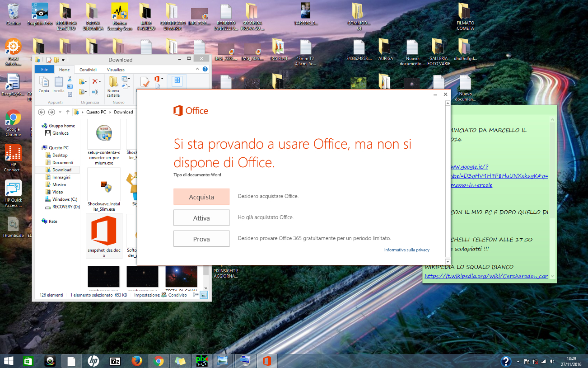Click the Windows Start button
Viewport: 588px width, 368px height.
[x=9, y=361]
